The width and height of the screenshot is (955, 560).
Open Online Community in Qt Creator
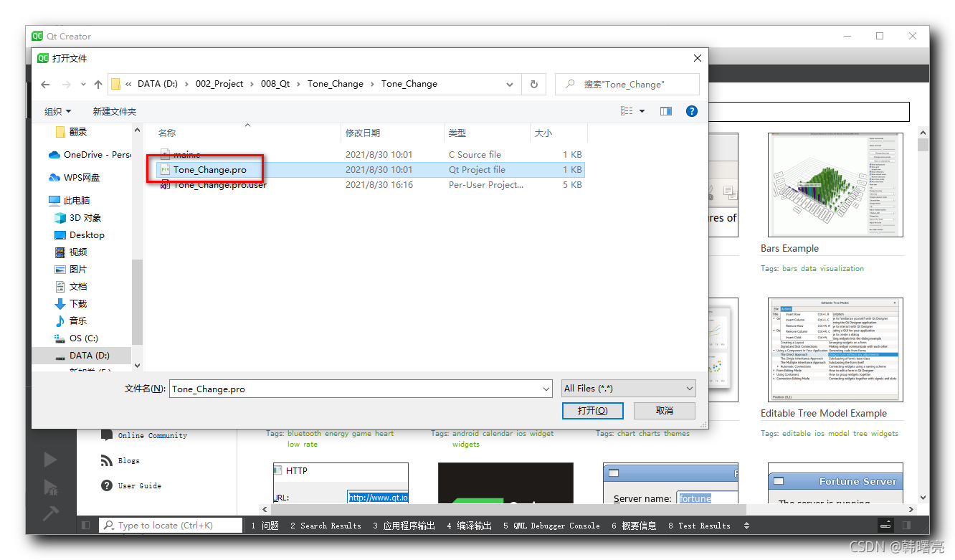pyautogui.click(x=144, y=435)
